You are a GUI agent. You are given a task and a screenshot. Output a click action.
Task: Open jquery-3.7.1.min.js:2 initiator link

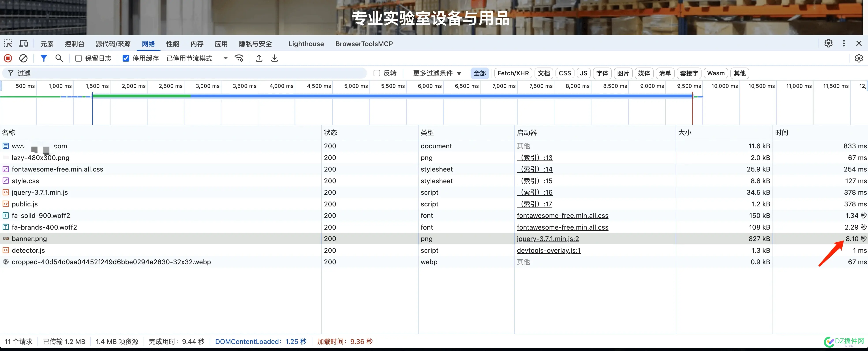(548, 239)
